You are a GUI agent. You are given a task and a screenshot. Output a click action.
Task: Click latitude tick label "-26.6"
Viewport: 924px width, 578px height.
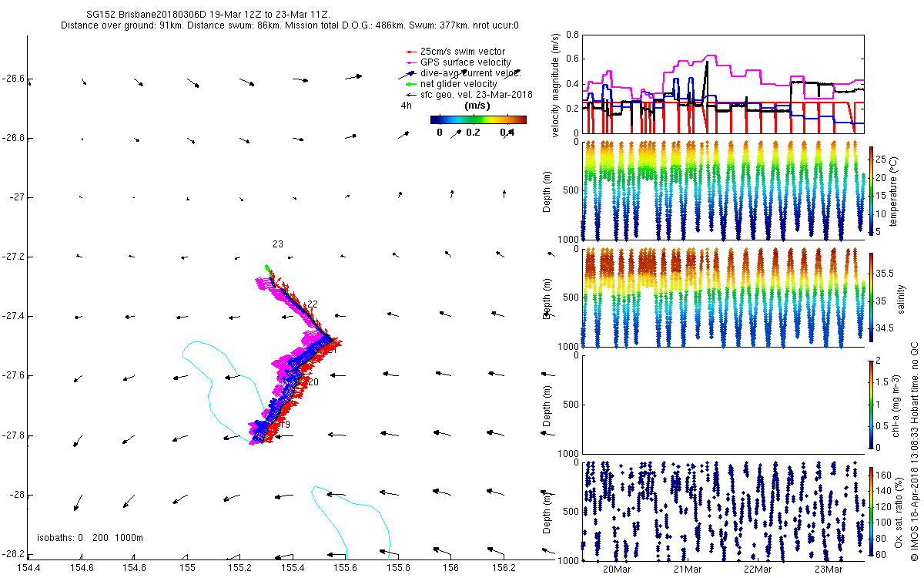[12, 79]
